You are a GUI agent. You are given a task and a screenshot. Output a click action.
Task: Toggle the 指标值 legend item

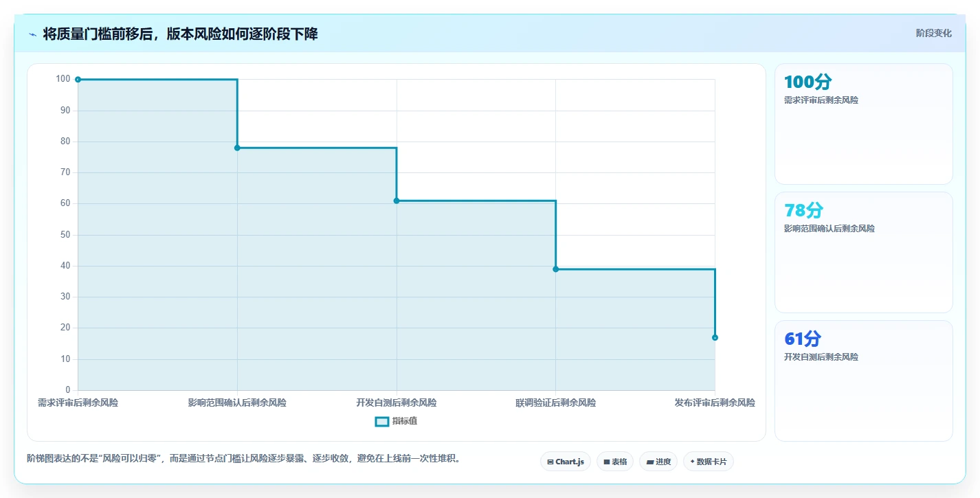pyautogui.click(x=396, y=421)
